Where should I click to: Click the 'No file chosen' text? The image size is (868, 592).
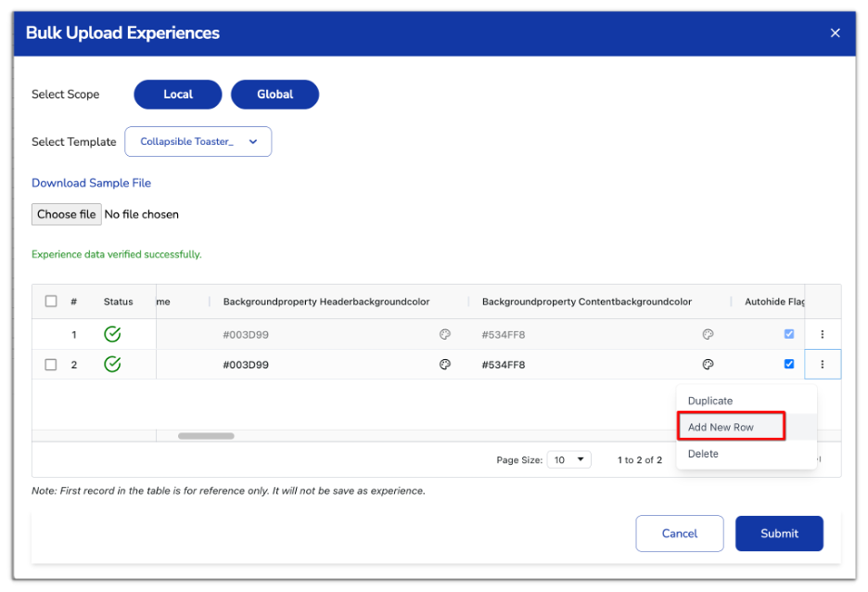142,214
